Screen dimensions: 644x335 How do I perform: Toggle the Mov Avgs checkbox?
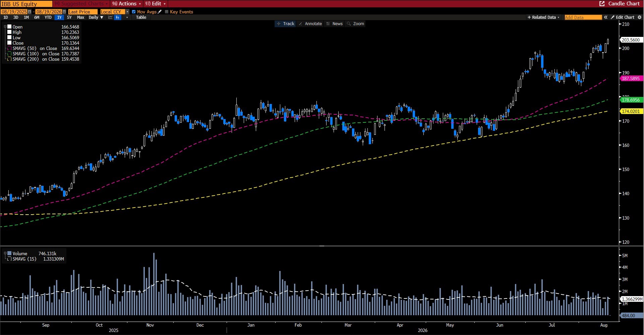[134, 12]
